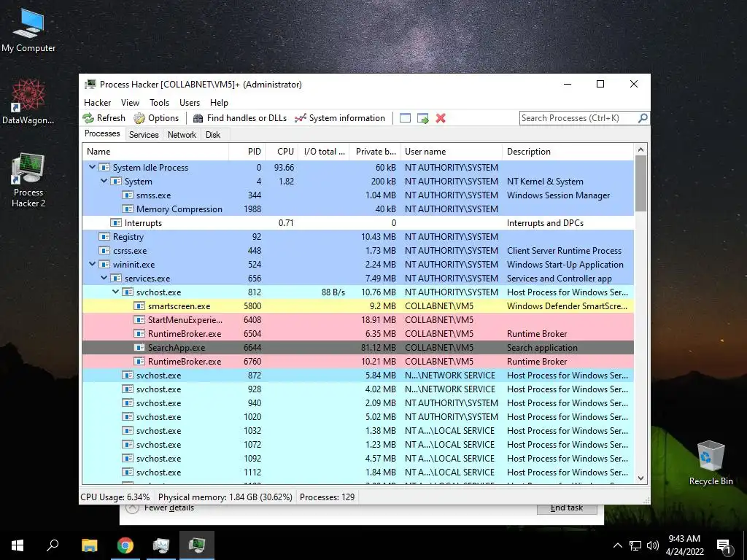Click Process Hacker taskbar button
Screen dimensions: 747x560
(x=197, y=545)
